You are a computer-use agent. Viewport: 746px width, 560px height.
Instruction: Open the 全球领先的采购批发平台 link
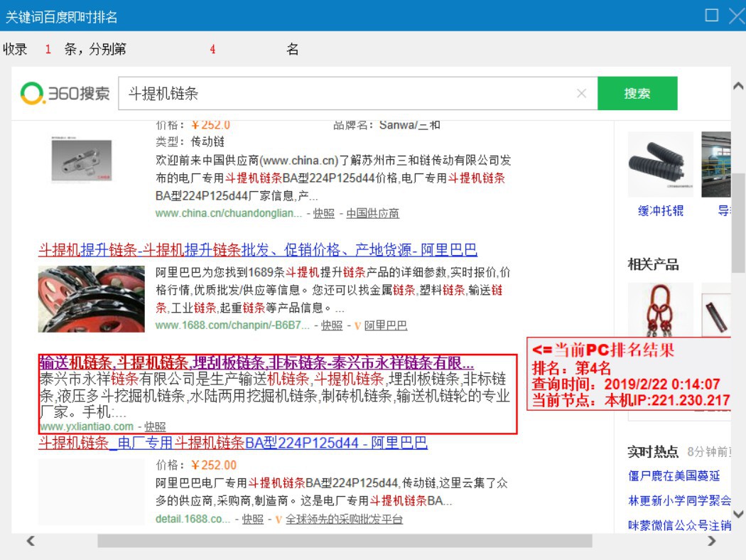tap(344, 519)
